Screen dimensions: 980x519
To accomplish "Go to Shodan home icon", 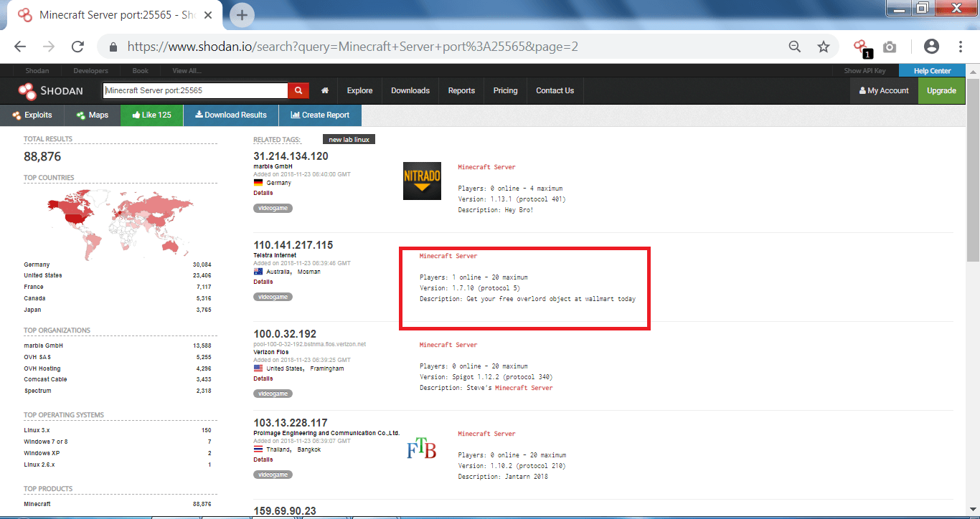I will [325, 90].
